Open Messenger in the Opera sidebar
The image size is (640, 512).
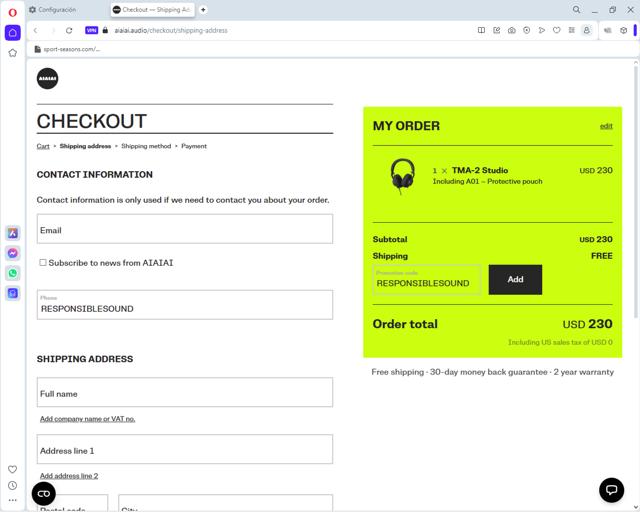pyautogui.click(x=13, y=253)
